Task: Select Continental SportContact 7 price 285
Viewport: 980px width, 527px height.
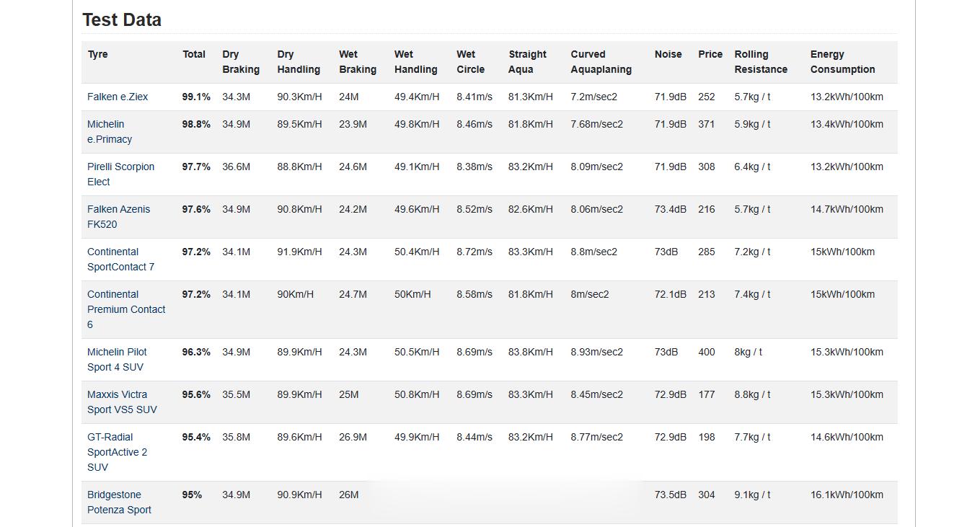Action: tap(707, 252)
